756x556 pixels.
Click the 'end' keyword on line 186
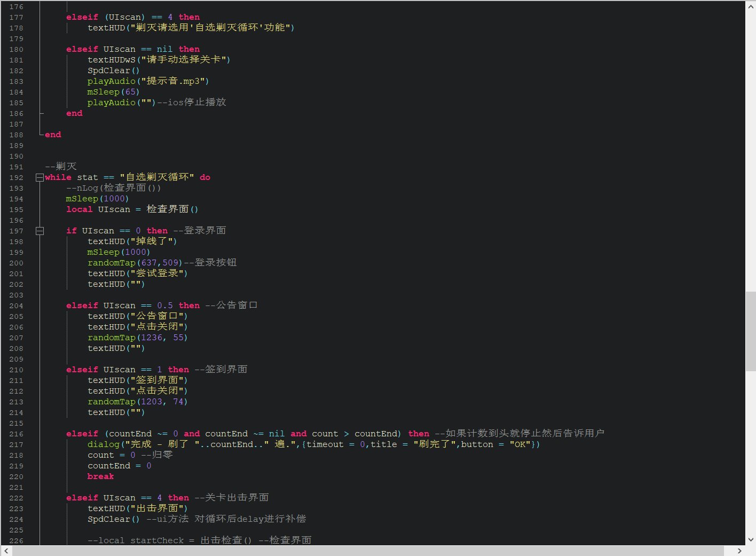click(74, 113)
